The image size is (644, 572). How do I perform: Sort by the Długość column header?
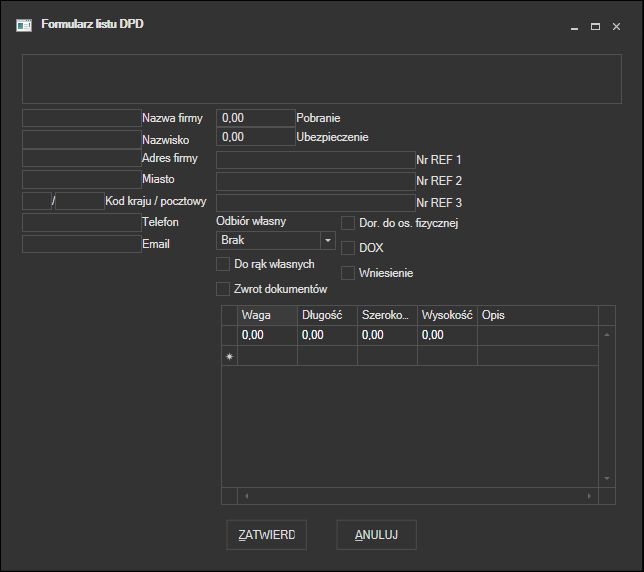(x=327, y=315)
